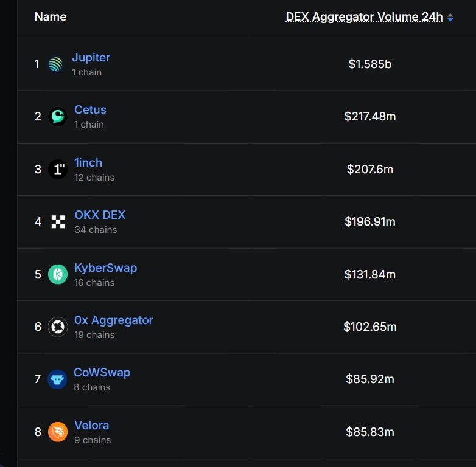The image size is (476, 467).
Task: Open the 1inch protocol link
Action: tap(88, 163)
